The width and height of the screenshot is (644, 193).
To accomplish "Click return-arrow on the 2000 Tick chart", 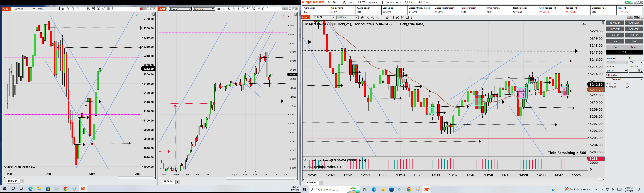I will [x=584, y=24].
